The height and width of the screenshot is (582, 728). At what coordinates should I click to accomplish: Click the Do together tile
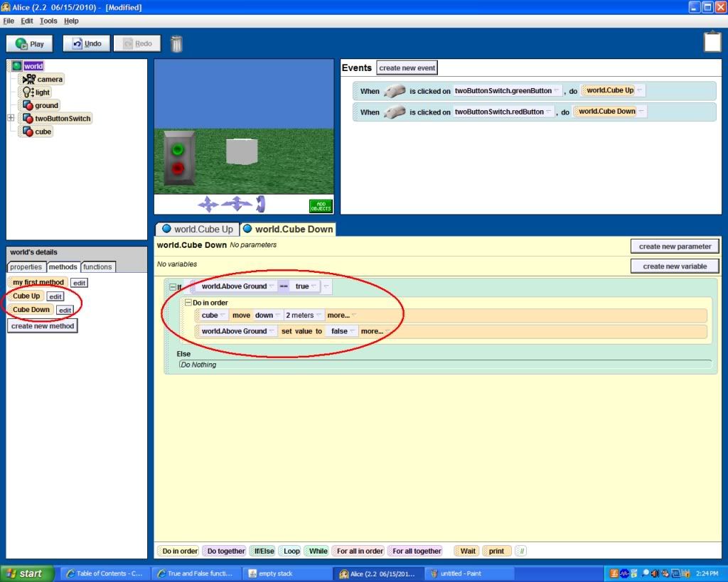pyautogui.click(x=225, y=551)
